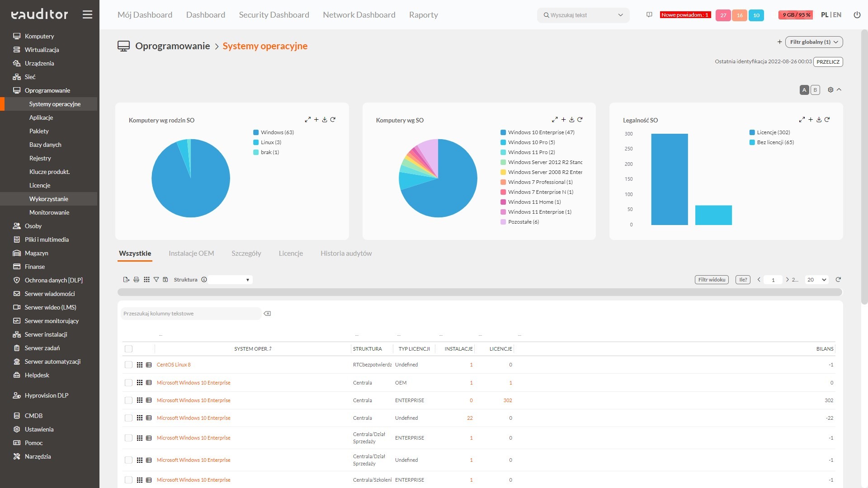Tick the select-all checkbox in table header
Viewport: 868px width, 488px height.
(x=128, y=349)
